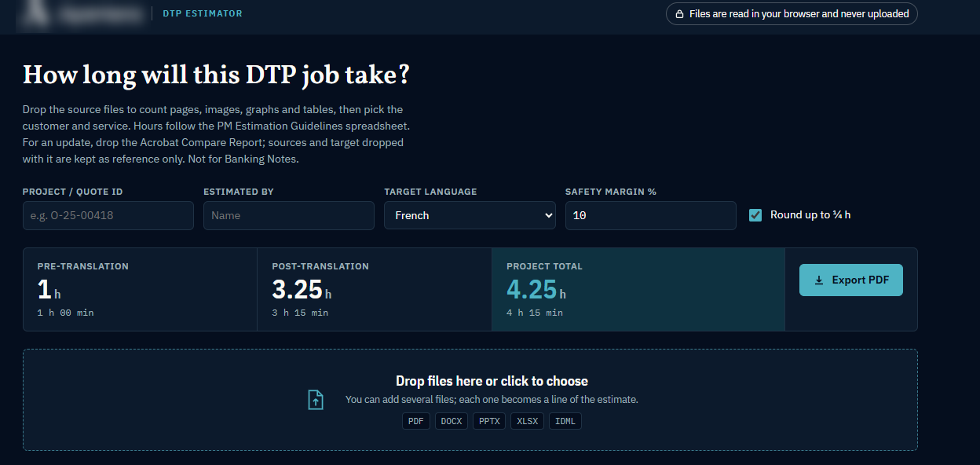Click the Estimated By name field
Viewport: 980px width, 465px height.
[x=289, y=215]
